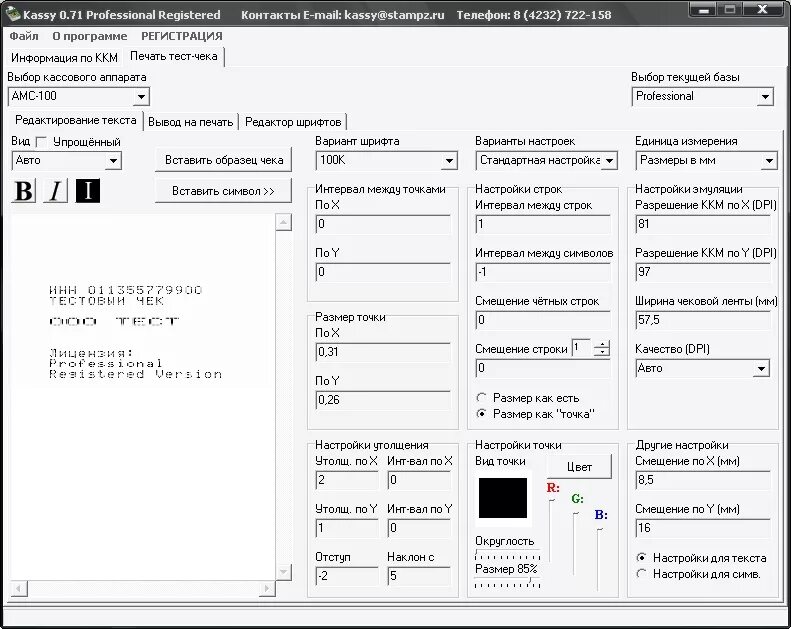Click the Разрешение ККМ по X field 81
This screenshot has width=791, height=629.
(x=703, y=224)
